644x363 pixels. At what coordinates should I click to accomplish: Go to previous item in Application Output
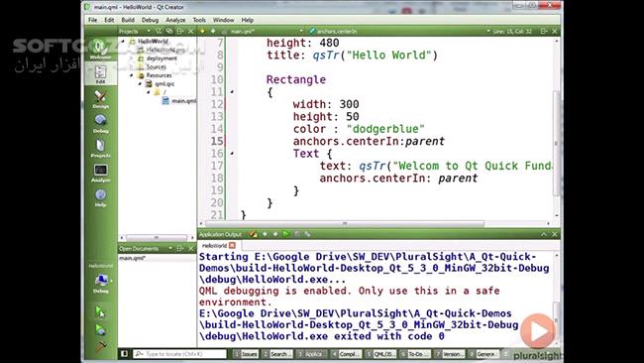[265, 234]
